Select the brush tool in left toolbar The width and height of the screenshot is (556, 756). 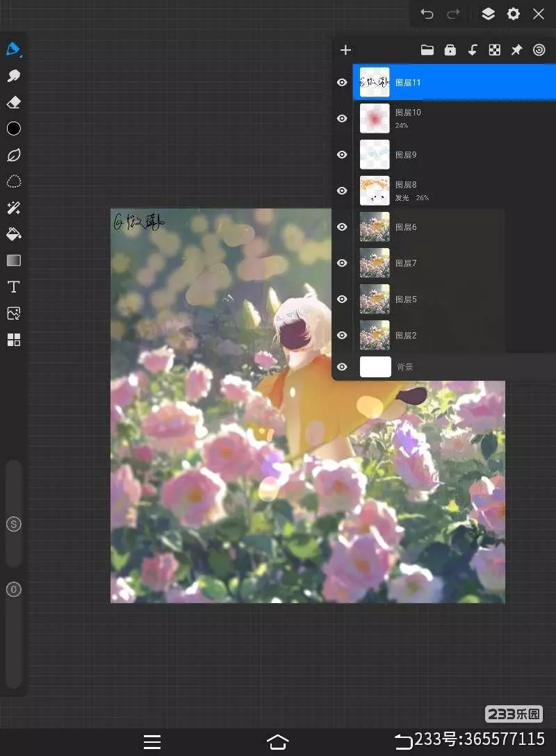[13, 49]
